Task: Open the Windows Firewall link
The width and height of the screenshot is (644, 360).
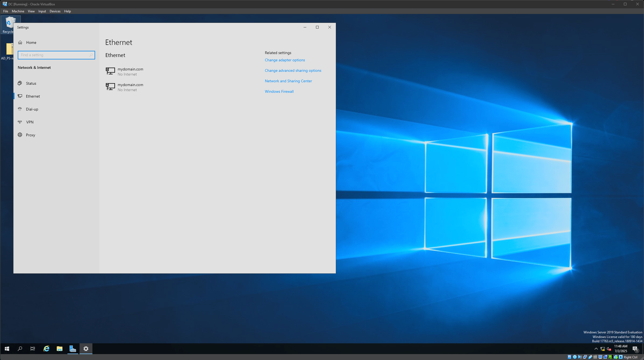Action: (x=279, y=91)
